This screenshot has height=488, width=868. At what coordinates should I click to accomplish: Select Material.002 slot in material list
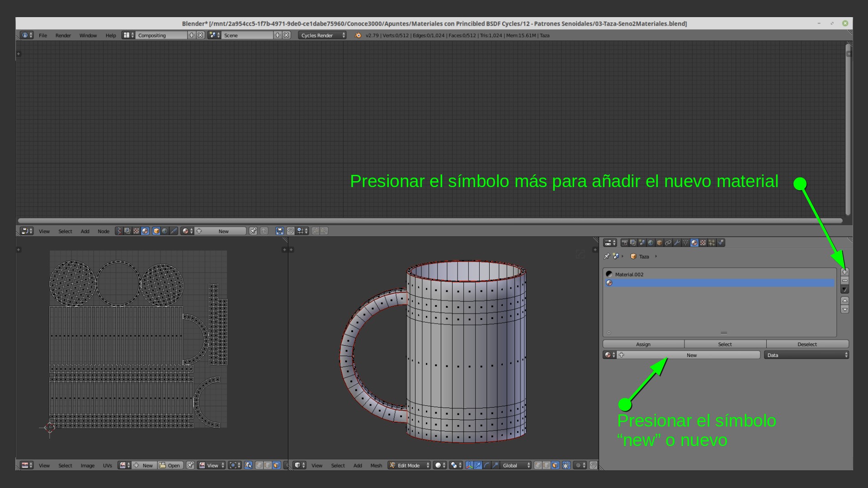(720, 274)
